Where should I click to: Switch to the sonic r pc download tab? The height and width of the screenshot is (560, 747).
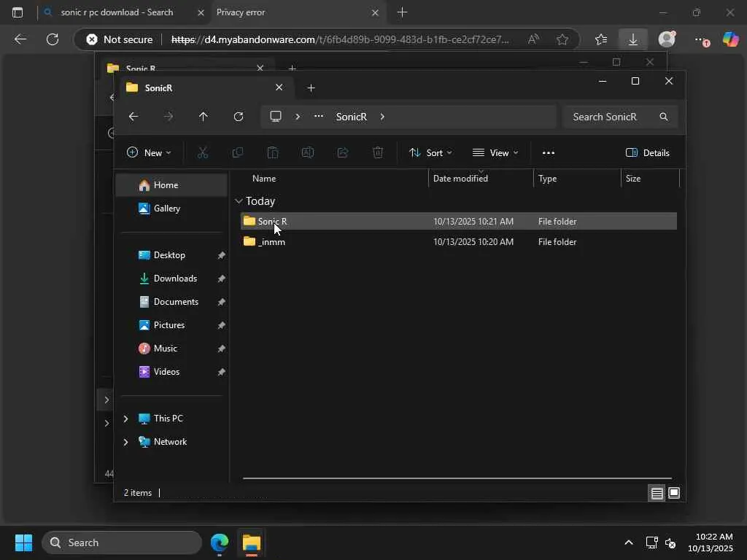(x=117, y=12)
